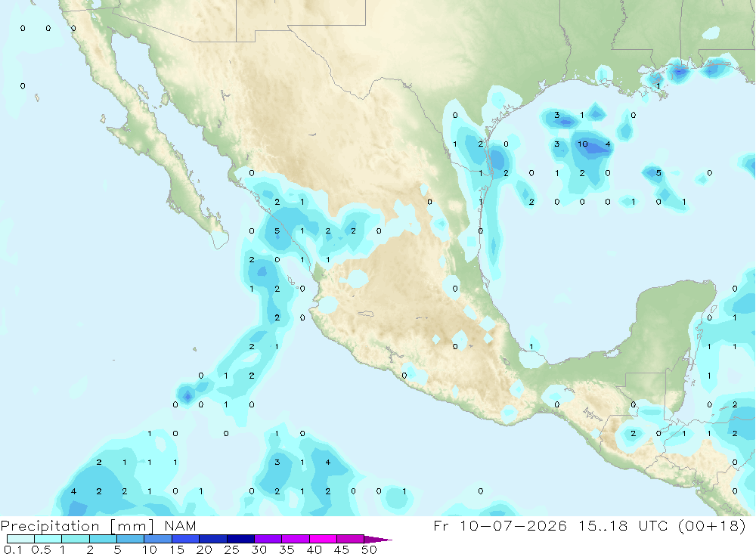Click the 'UTC' label
Screen dimensions: 756x554
(653, 525)
